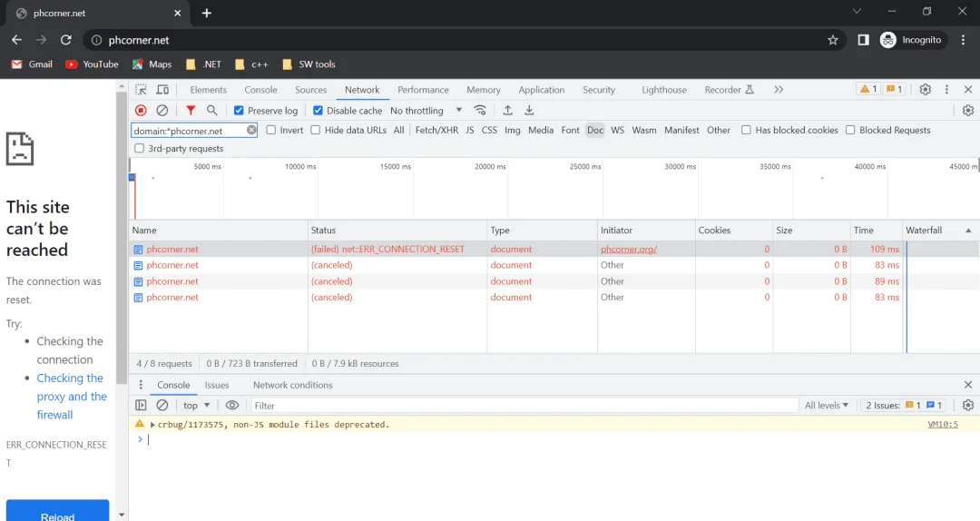
Task: Disable the Preserve log checkbox
Action: [x=239, y=110]
